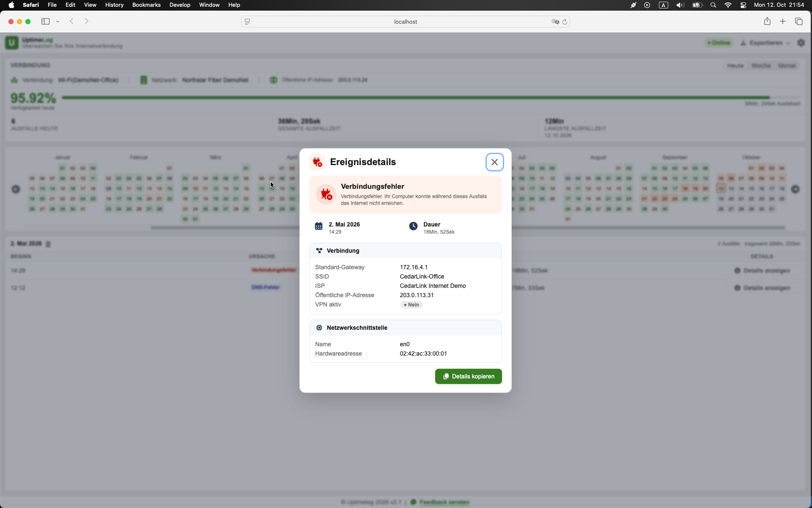Screen dimensions: 812x508
Task: Expand the sidebar options chevron
Action: pyautogui.click(x=58, y=22)
